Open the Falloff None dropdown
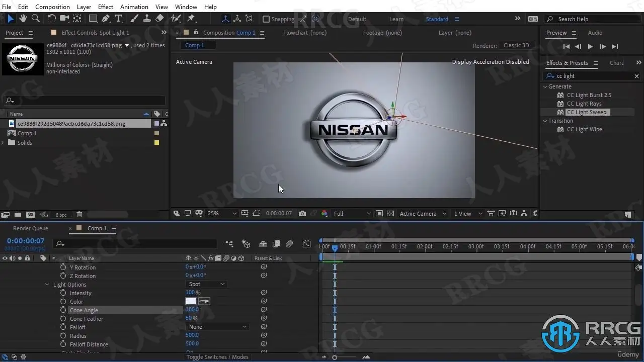 (217, 327)
